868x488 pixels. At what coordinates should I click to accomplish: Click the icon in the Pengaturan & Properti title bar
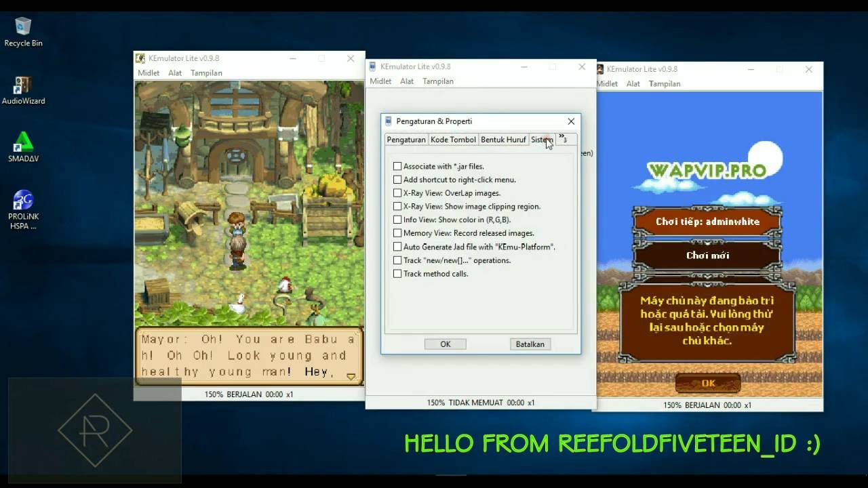[x=389, y=121]
